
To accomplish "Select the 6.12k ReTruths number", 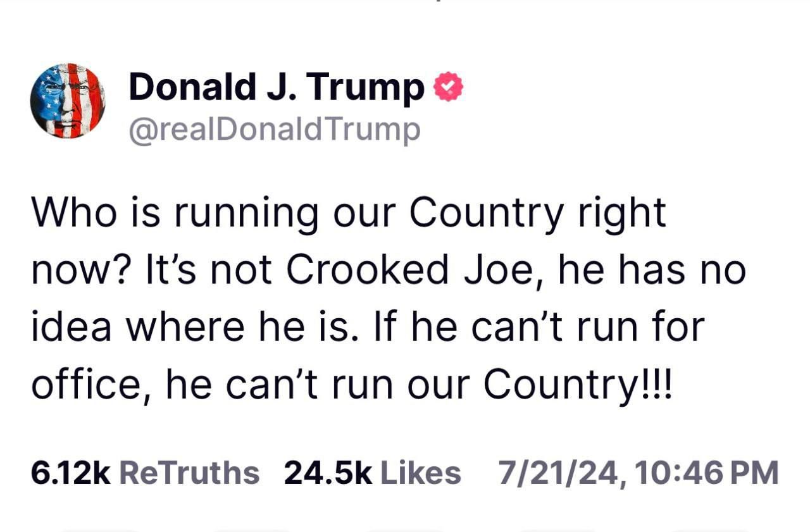I will pos(72,473).
